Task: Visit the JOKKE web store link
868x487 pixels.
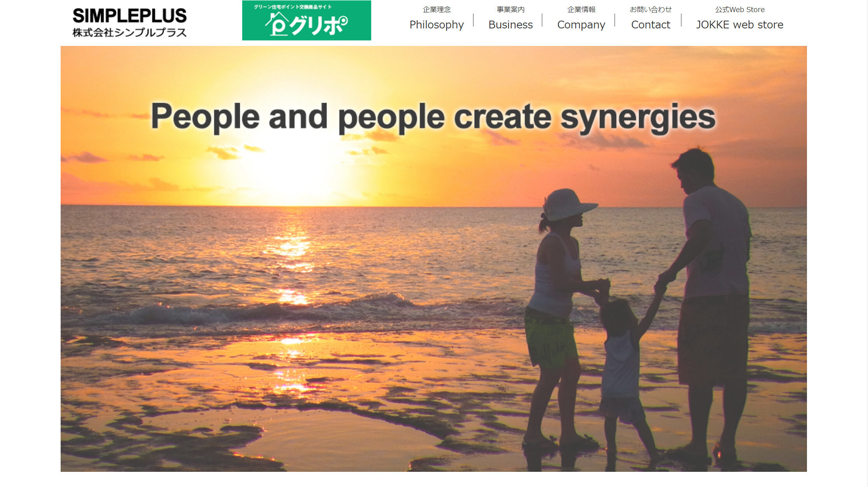Action: click(x=739, y=25)
